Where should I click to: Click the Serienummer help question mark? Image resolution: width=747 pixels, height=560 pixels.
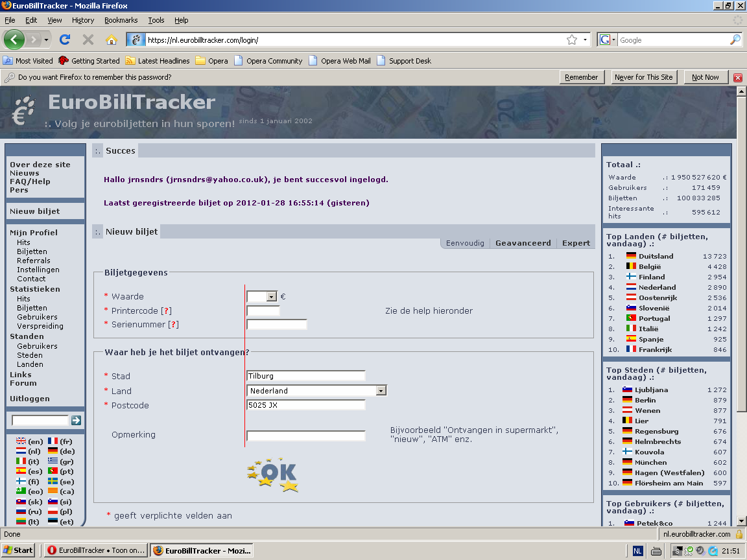pos(173,325)
